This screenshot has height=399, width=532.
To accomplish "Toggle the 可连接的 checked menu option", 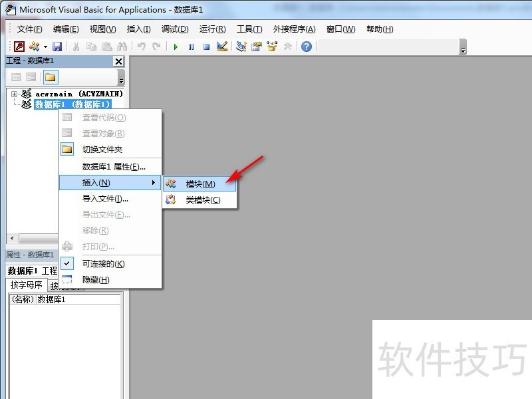I will [x=103, y=264].
